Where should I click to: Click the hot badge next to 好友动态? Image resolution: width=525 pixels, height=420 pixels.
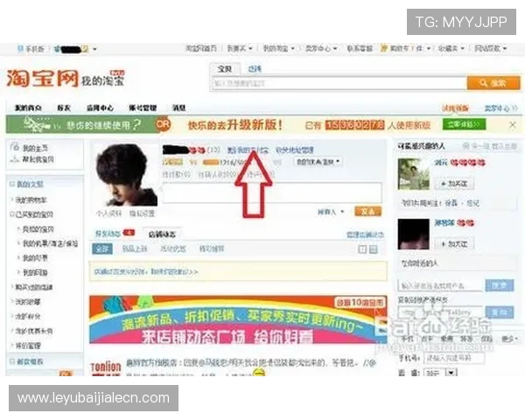129,233
